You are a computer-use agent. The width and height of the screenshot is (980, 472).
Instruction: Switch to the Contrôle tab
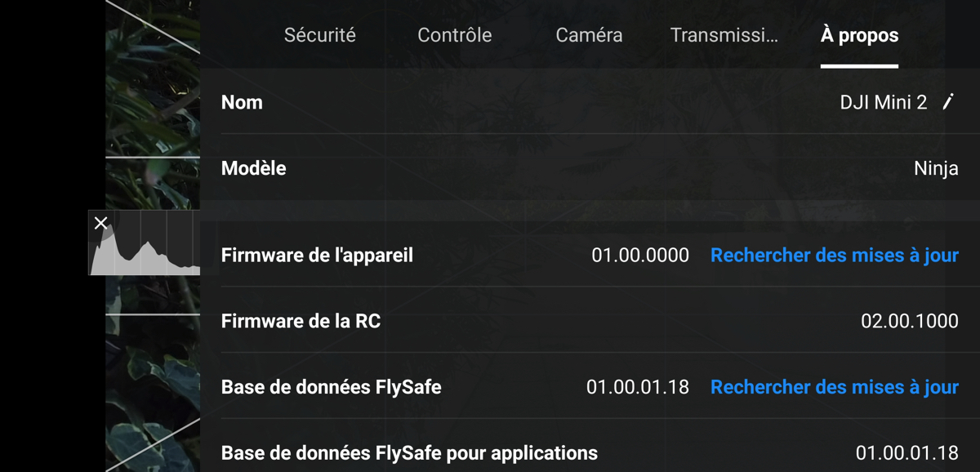tap(454, 35)
